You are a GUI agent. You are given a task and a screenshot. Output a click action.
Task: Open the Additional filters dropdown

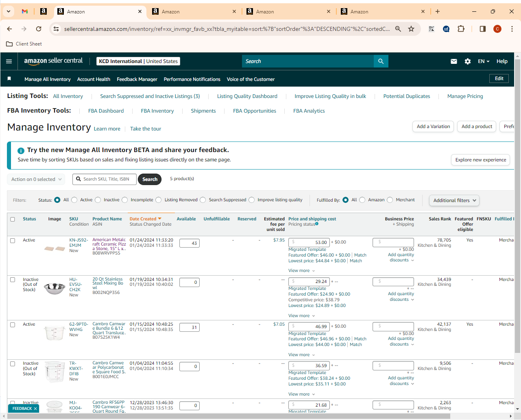454,200
